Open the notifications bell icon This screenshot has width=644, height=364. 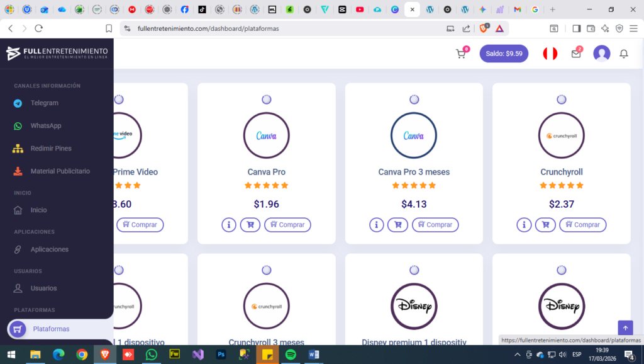tap(624, 54)
